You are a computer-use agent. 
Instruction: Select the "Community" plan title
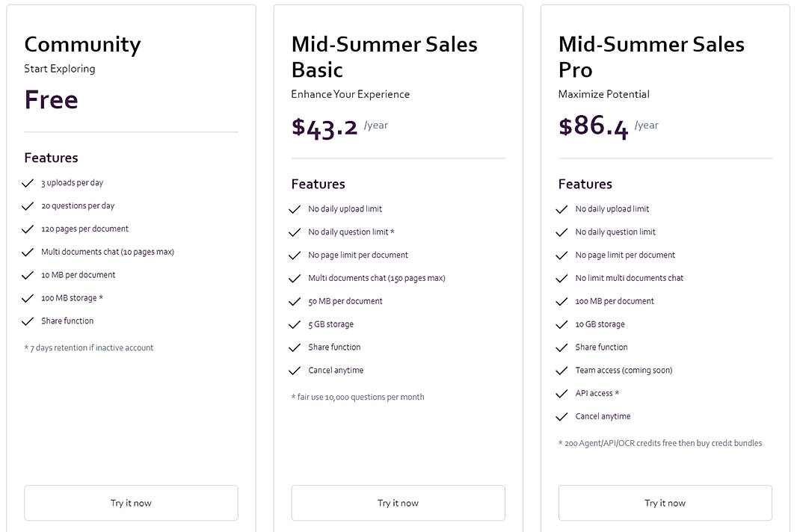tap(82, 45)
